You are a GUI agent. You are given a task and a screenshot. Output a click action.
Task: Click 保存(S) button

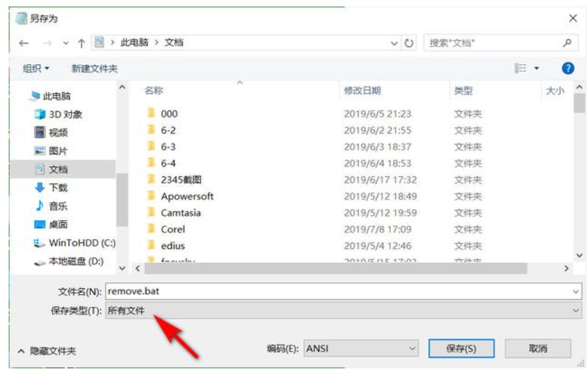pyautogui.click(x=462, y=349)
